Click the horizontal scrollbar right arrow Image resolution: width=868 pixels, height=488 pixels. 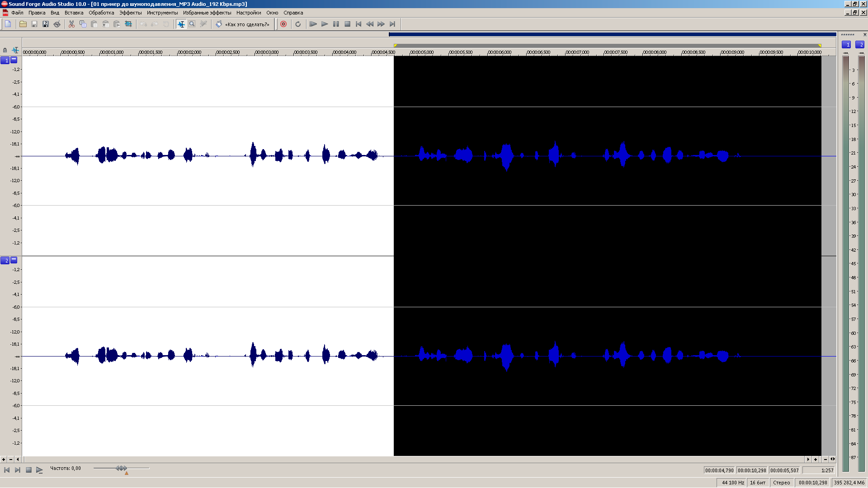(x=808, y=459)
